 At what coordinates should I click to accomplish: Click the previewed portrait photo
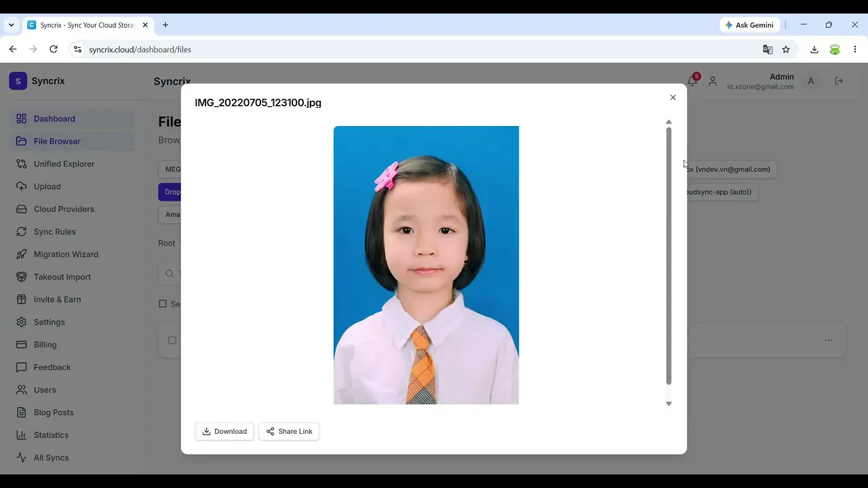[426, 265]
